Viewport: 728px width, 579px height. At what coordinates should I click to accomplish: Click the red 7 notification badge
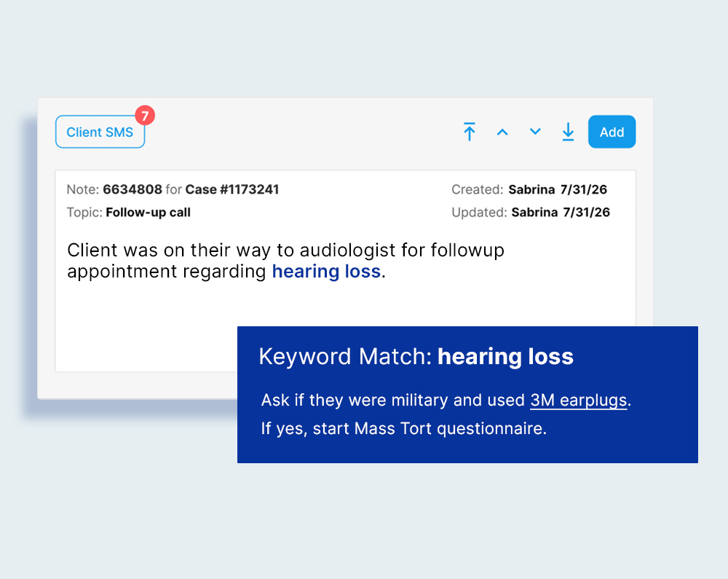pyautogui.click(x=145, y=115)
